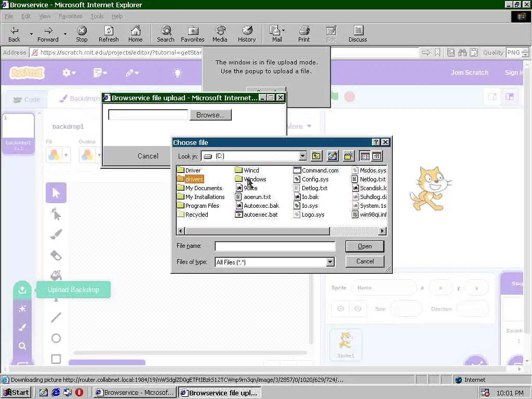Select autoexec.bat file

(256, 215)
